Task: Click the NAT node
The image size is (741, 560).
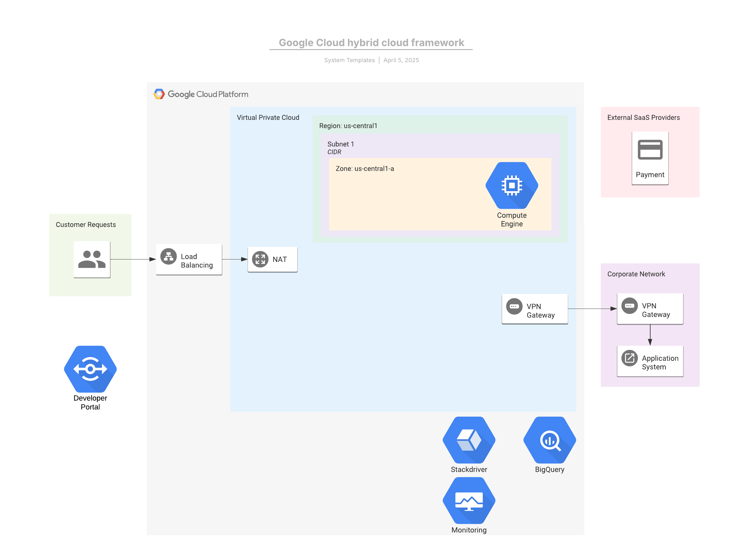Action: [272, 260]
